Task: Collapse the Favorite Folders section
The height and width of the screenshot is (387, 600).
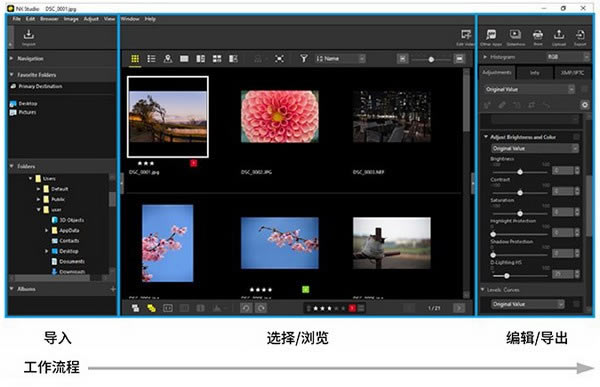Action: [11, 74]
